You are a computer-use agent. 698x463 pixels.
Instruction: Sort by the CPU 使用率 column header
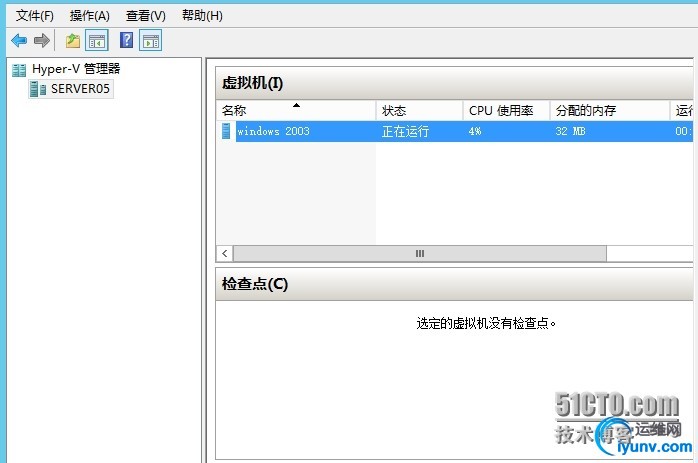click(506, 110)
